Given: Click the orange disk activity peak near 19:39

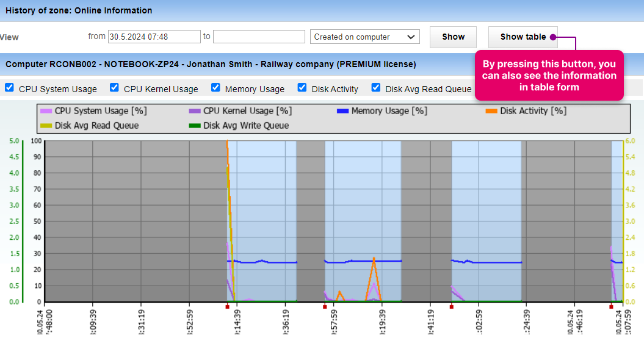Looking at the screenshot, I should (374, 258).
